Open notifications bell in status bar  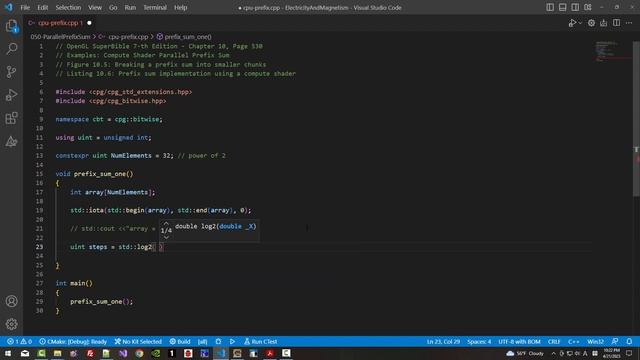click(629, 341)
